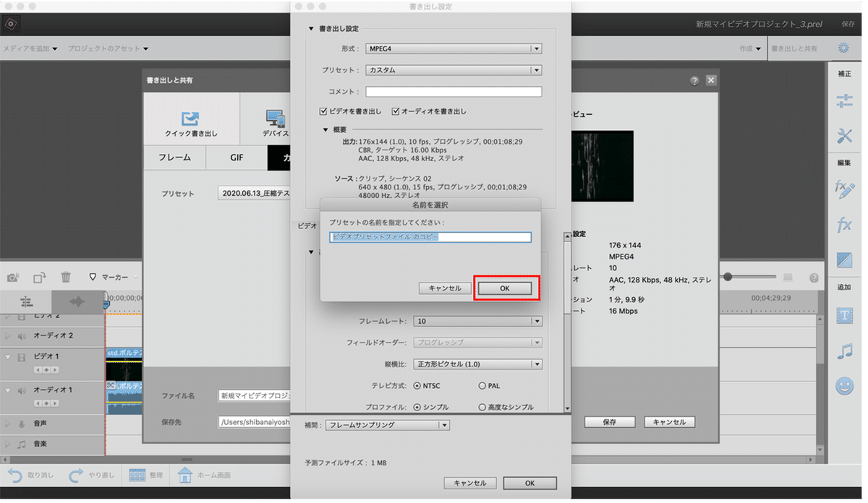The image size is (868, 503).
Task: Click the preview thumbnail in export dialog
Action: 602,166
